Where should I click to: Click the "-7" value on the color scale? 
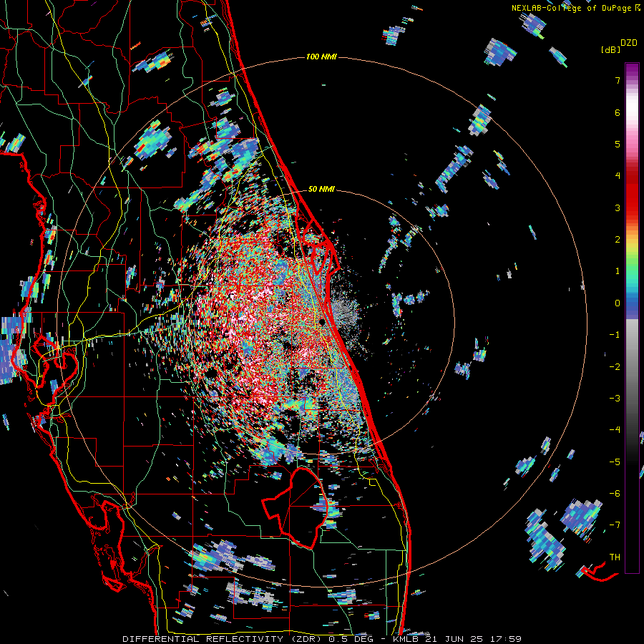[x=615, y=525]
